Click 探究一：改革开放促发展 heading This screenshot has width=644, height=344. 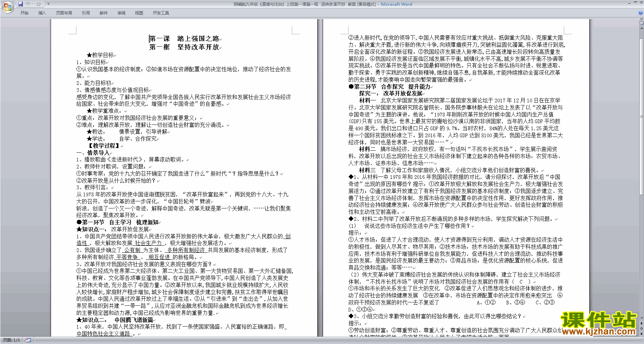point(391,93)
